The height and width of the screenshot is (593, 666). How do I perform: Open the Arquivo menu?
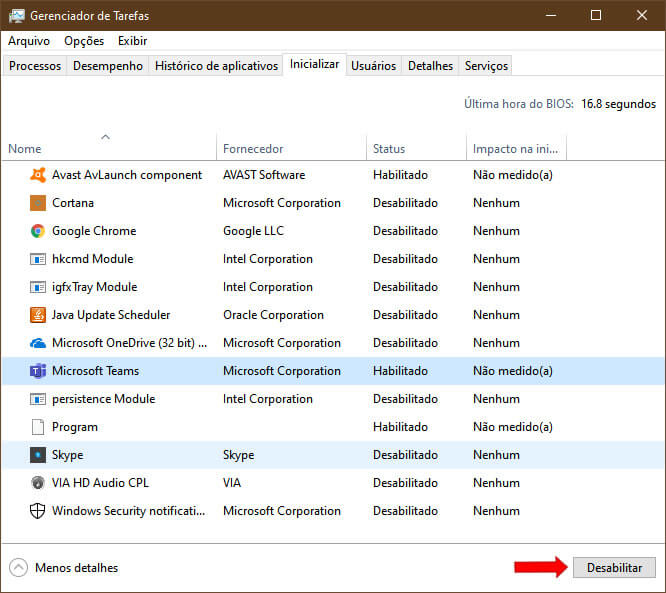[29, 41]
